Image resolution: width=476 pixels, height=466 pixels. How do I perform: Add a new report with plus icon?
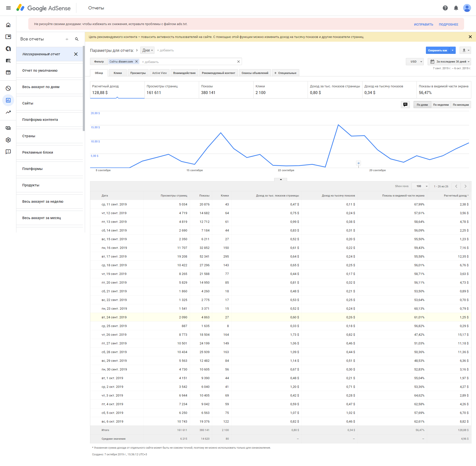click(x=67, y=39)
